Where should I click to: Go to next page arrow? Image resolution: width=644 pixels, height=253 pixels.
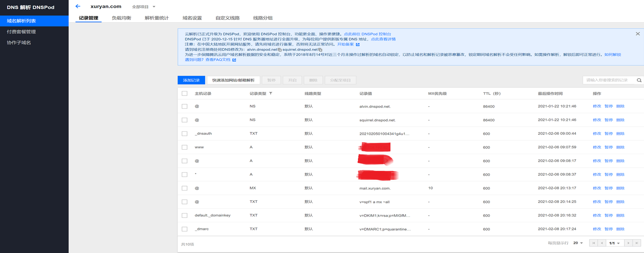click(x=628, y=243)
